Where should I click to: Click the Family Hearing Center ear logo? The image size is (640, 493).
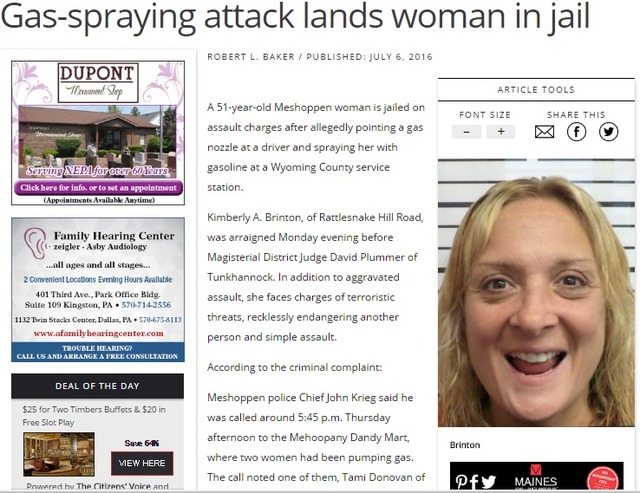point(36,243)
